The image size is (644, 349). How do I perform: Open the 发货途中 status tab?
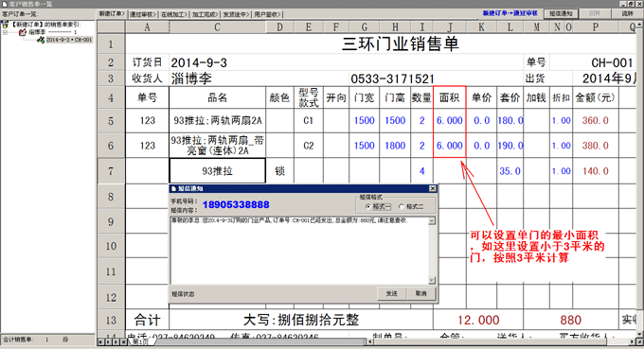(236, 14)
